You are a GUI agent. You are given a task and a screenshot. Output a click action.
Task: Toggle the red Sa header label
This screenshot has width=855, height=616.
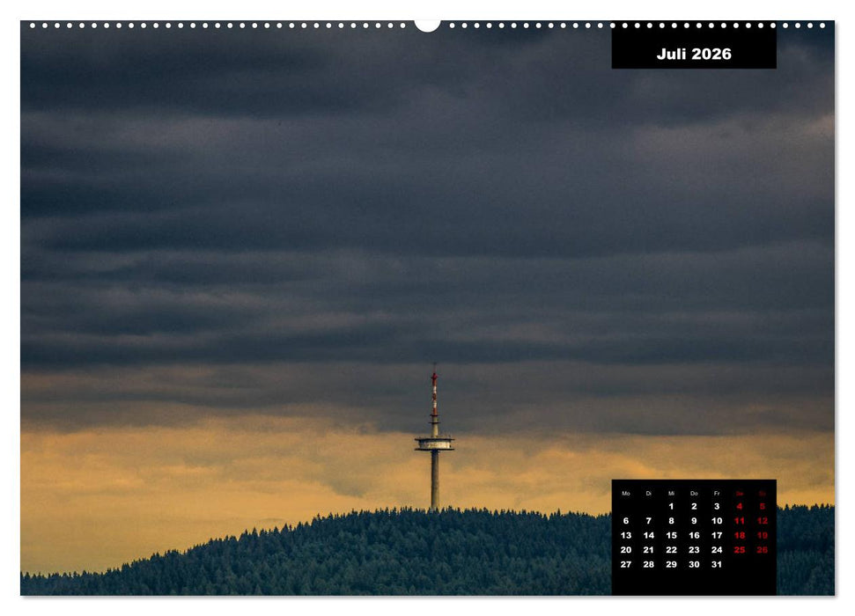click(740, 493)
